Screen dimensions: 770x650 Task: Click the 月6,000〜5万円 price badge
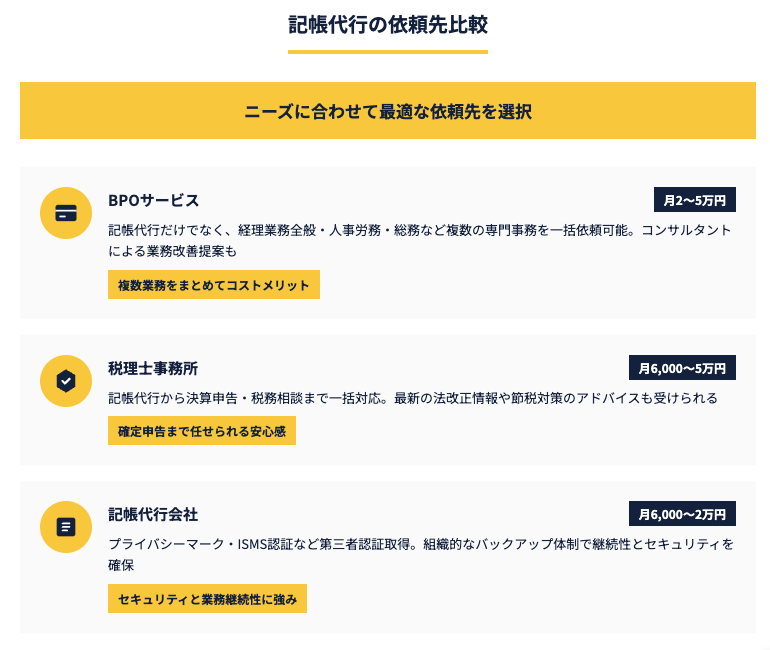click(683, 368)
